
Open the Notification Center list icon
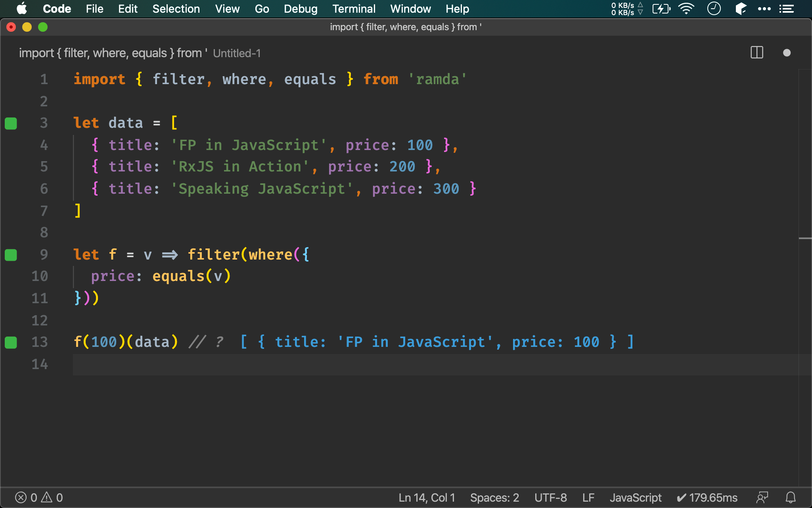[x=786, y=9]
